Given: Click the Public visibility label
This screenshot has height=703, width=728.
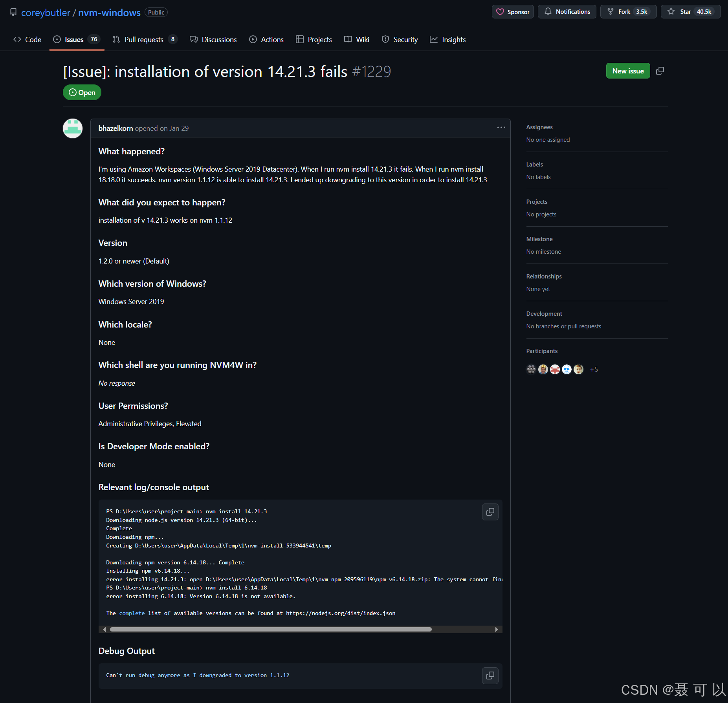Looking at the screenshot, I should point(156,13).
